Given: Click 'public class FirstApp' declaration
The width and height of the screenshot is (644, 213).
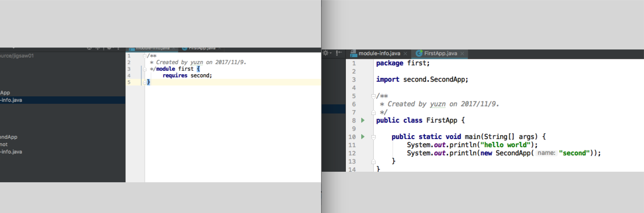Looking at the screenshot, I should point(417,120).
